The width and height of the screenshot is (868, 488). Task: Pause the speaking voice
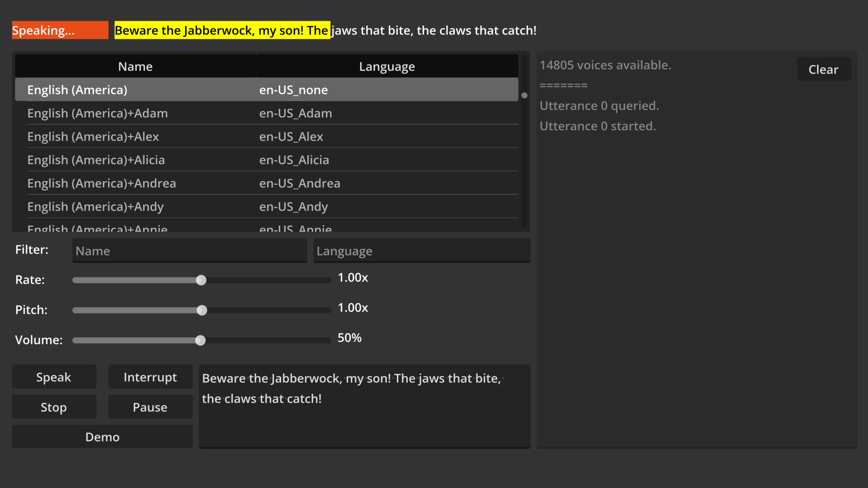coord(150,407)
